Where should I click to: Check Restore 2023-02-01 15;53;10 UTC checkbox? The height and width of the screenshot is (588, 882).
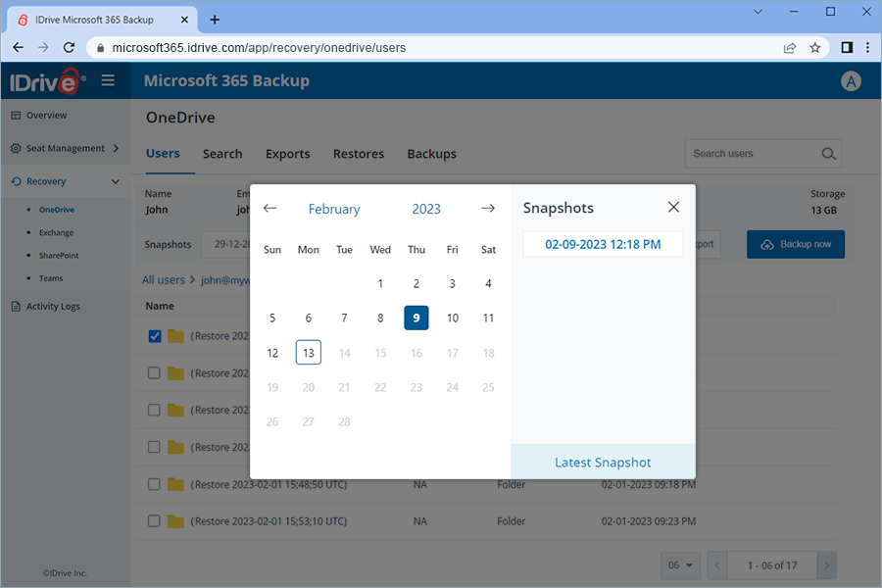tap(154, 521)
